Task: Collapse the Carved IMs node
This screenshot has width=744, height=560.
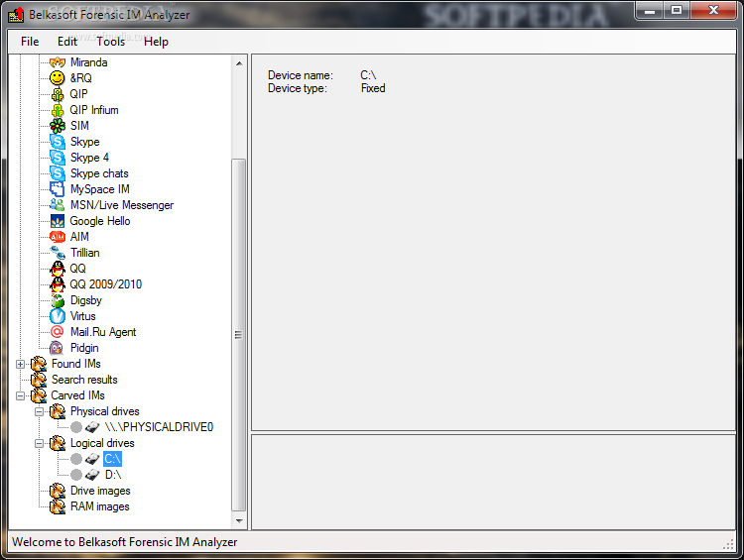Action: 20,395
